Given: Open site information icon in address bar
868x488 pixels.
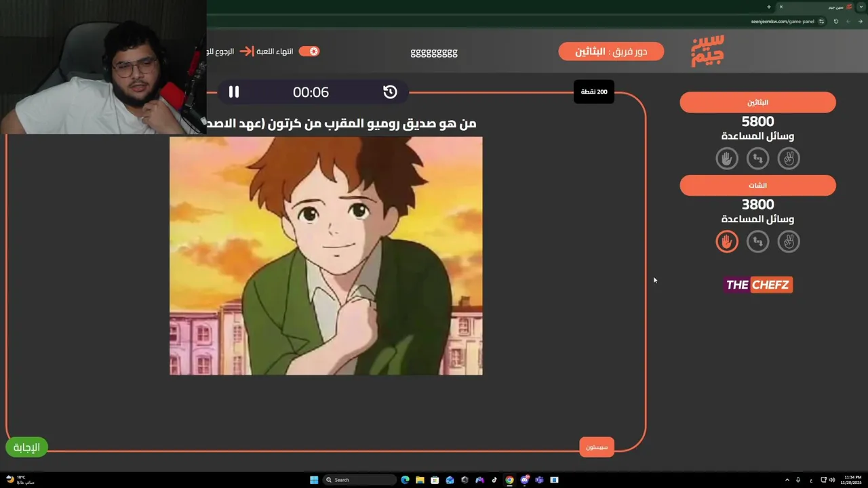Looking at the screenshot, I should (x=822, y=21).
